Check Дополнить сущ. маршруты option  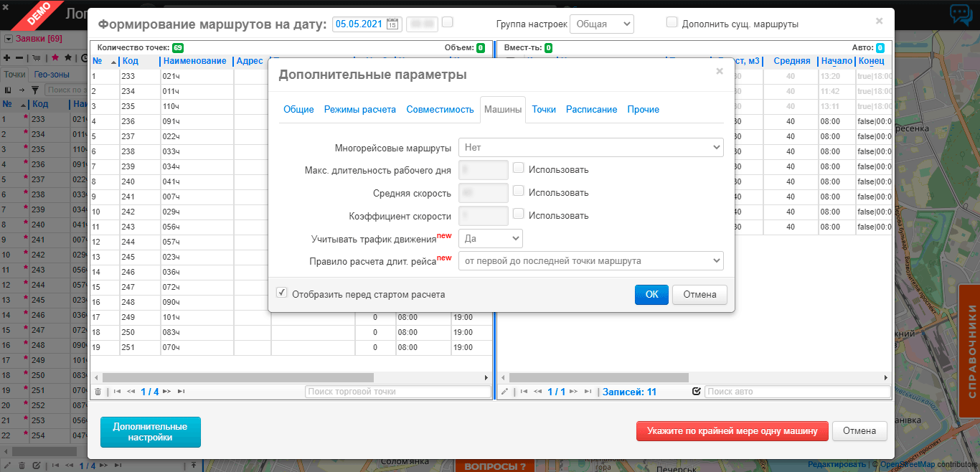(x=672, y=22)
